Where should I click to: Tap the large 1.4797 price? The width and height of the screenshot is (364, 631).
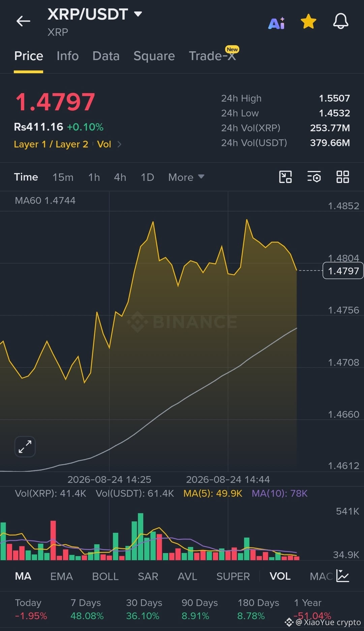tap(55, 102)
